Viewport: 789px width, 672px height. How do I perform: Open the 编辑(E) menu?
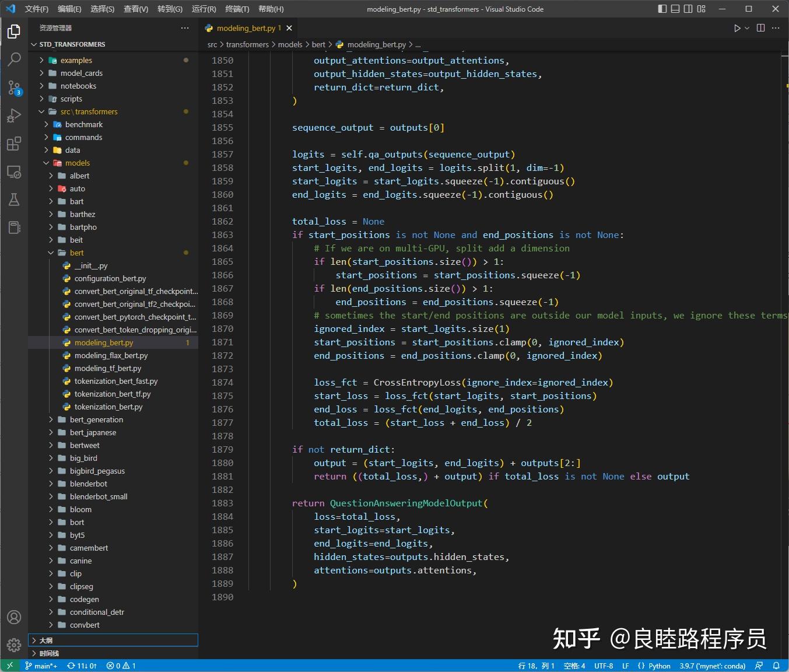tap(69, 9)
